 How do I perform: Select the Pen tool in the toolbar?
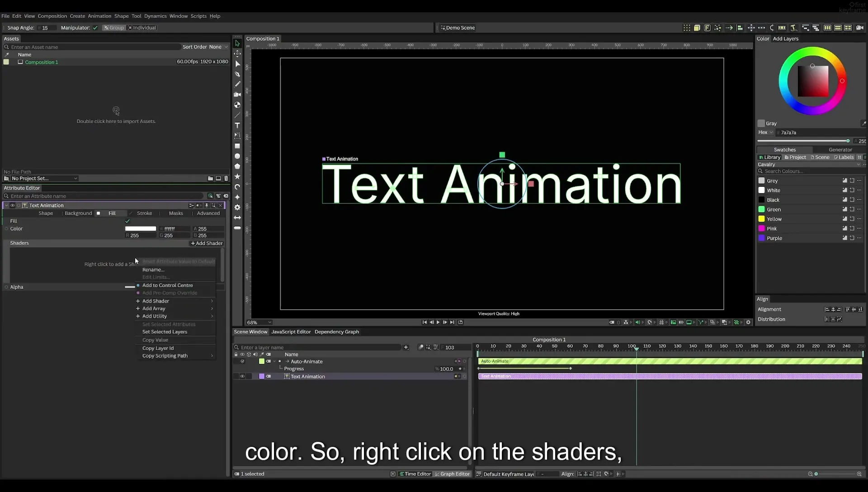(237, 74)
